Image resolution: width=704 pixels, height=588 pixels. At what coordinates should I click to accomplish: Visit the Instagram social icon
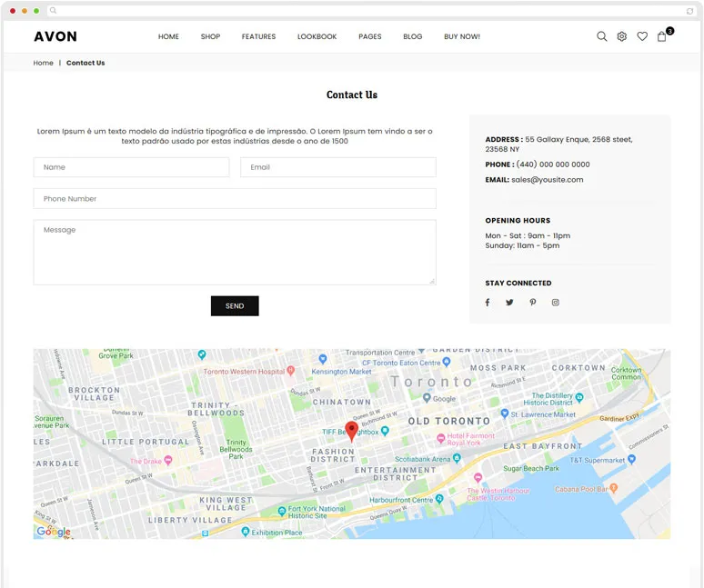click(x=556, y=303)
